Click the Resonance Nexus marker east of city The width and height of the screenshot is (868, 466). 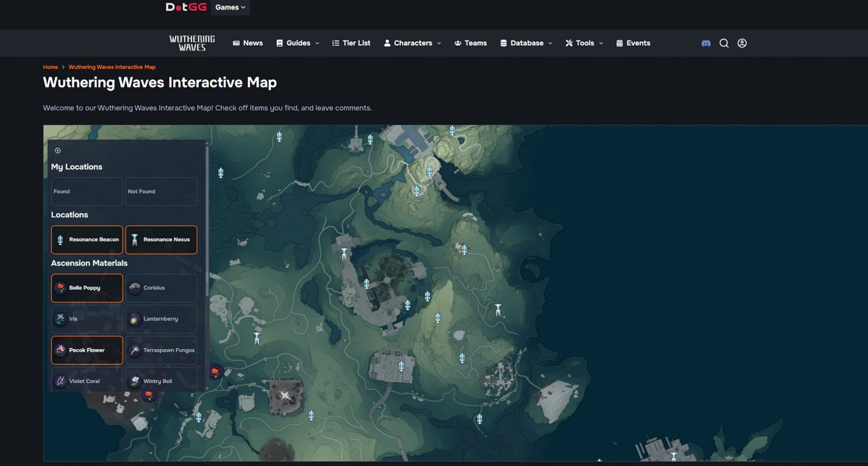[x=498, y=310]
